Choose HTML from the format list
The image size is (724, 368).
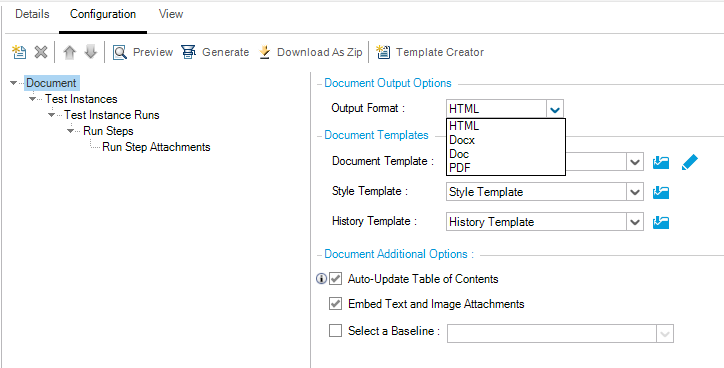506,126
